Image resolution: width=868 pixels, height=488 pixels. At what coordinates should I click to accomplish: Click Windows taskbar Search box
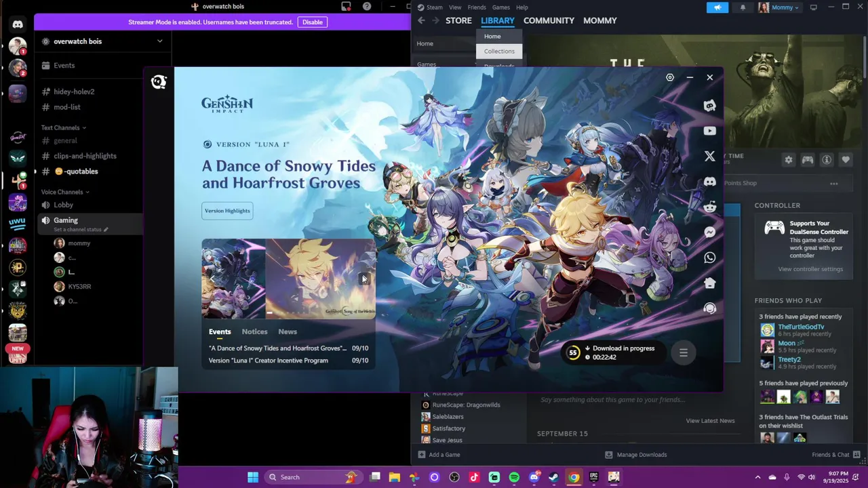tap(312, 477)
